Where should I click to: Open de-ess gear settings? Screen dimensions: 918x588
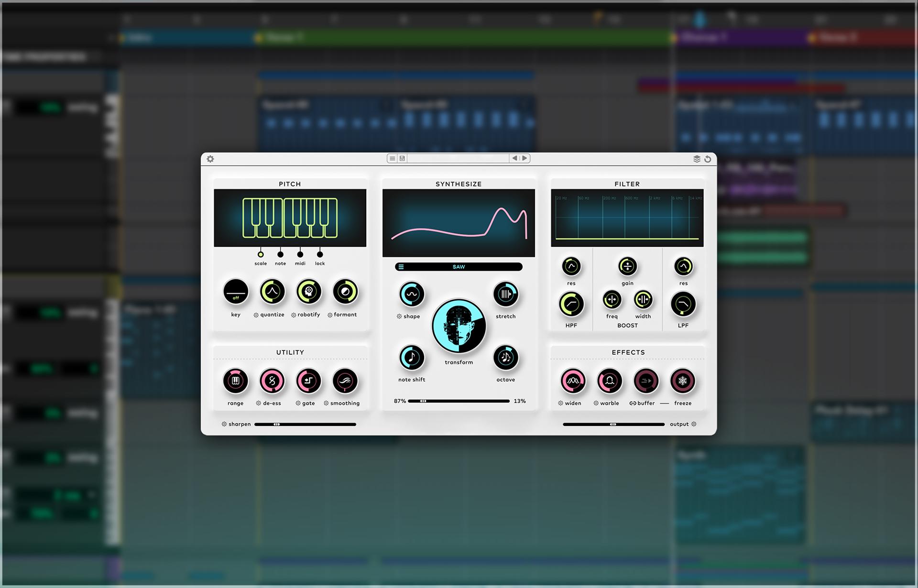[259, 403]
